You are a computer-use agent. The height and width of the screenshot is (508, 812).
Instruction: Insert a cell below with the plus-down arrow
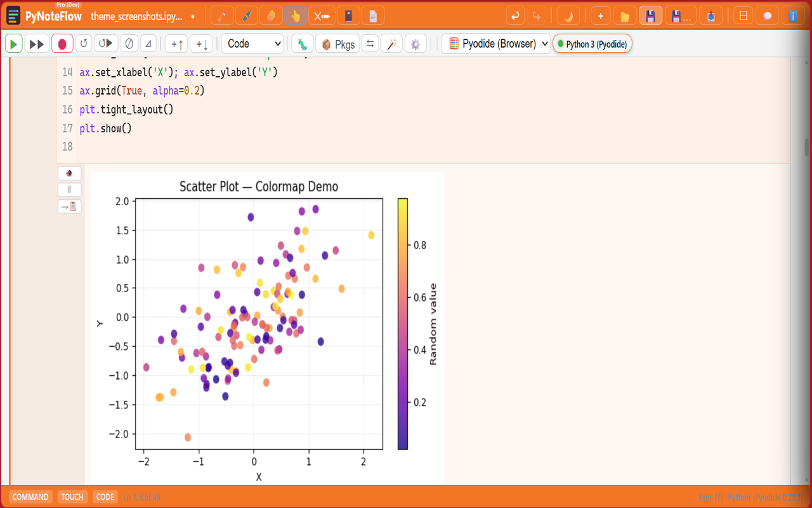[201, 44]
